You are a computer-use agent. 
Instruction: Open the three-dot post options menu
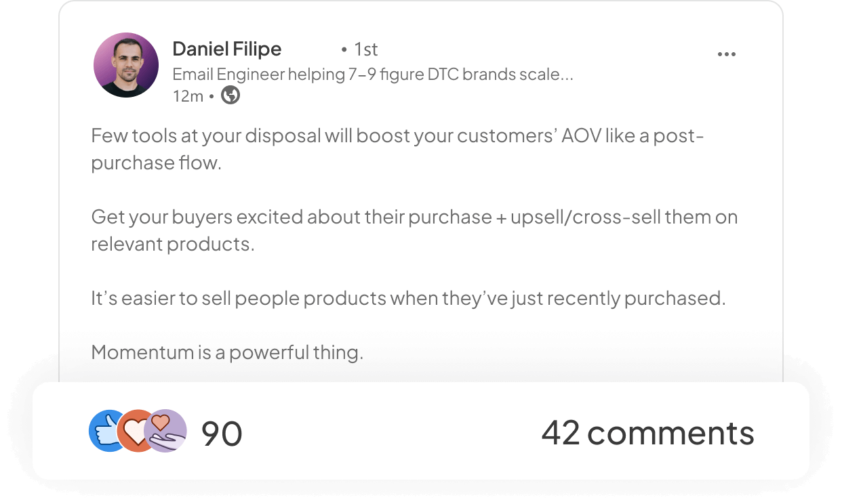[x=726, y=55]
